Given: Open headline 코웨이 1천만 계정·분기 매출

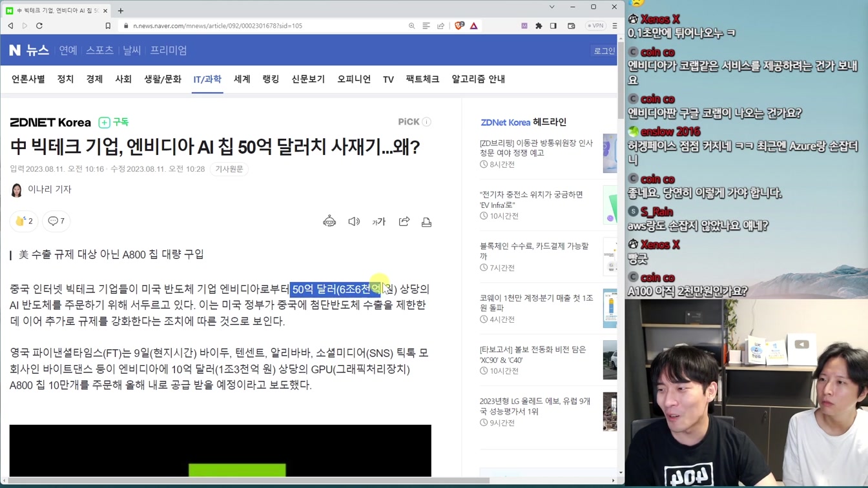Looking at the screenshot, I should pyautogui.click(x=536, y=303).
